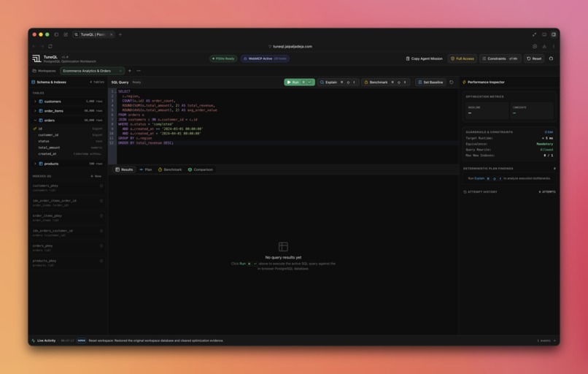This screenshot has height=374, width=588.
Task: Click Copy Agent Mission
Action: click(x=424, y=58)
